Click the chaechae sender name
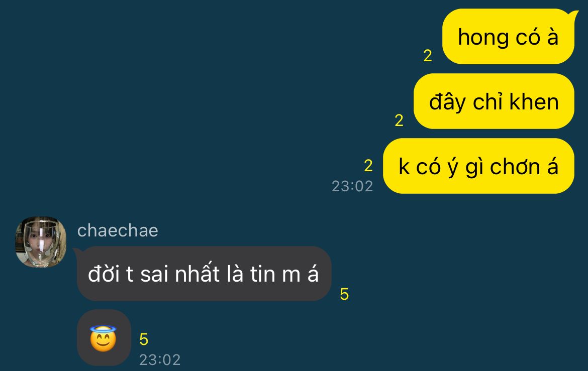 (118, 230)
